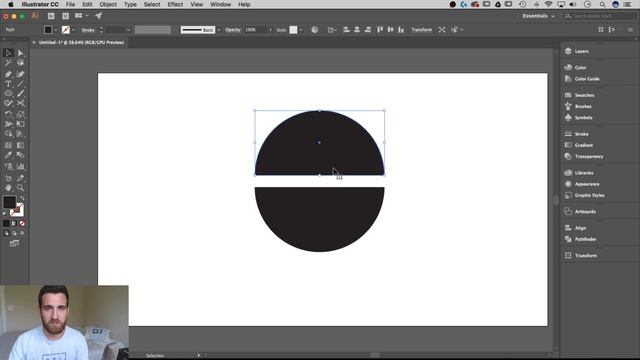Screen dimensions: 640x360
Task: Click the control bar fill swatch
Action: 48,30
